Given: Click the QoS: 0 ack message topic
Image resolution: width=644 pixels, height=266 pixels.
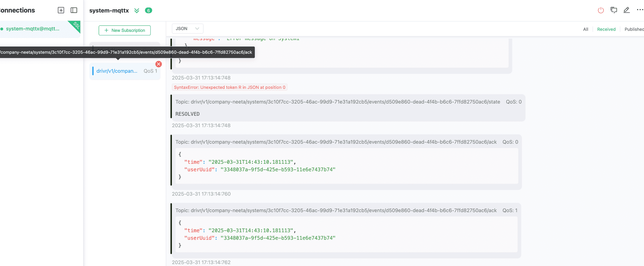Looking at the screenshot, I should (x=336, y=142).
